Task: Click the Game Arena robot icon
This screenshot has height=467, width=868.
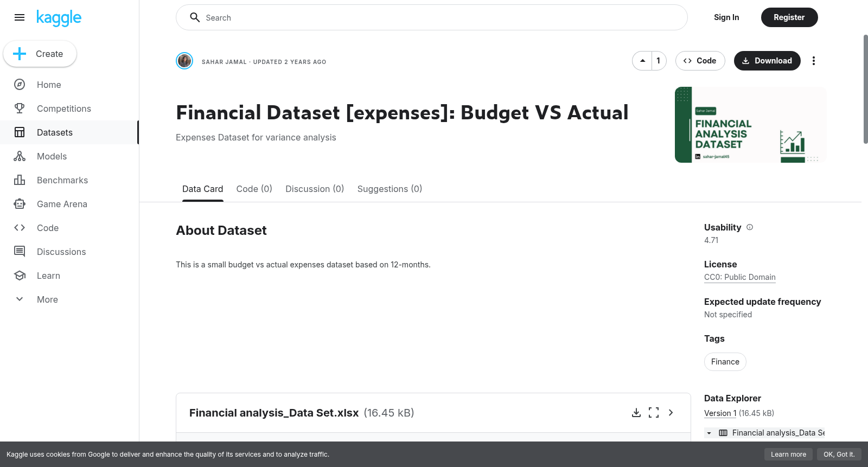Action: 20,204
